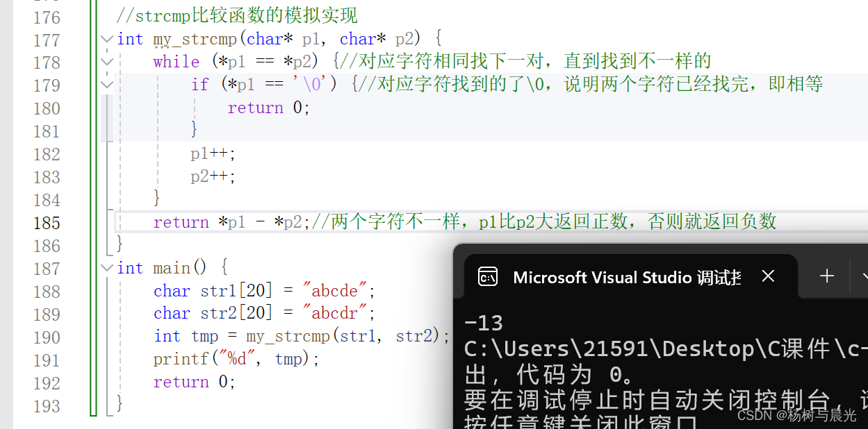
Task: Collapse the main function at line 187
Action: point(106,268)
